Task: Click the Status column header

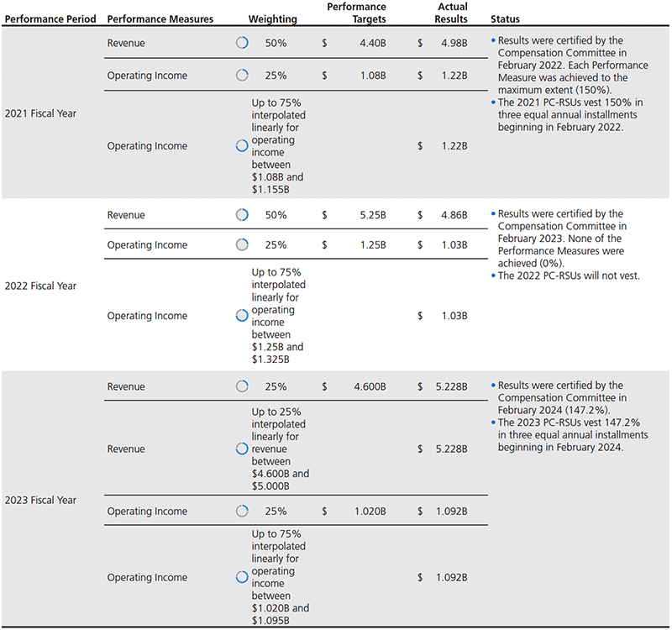Action: tap(505, 18)
